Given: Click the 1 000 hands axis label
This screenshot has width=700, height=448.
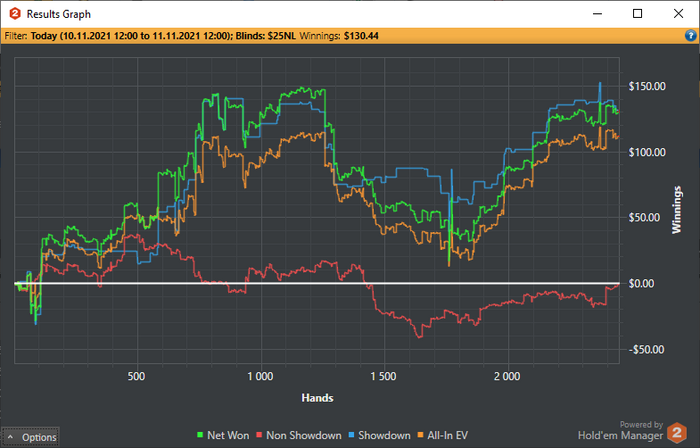Looking at the screenshot, I should pos(260,377).
